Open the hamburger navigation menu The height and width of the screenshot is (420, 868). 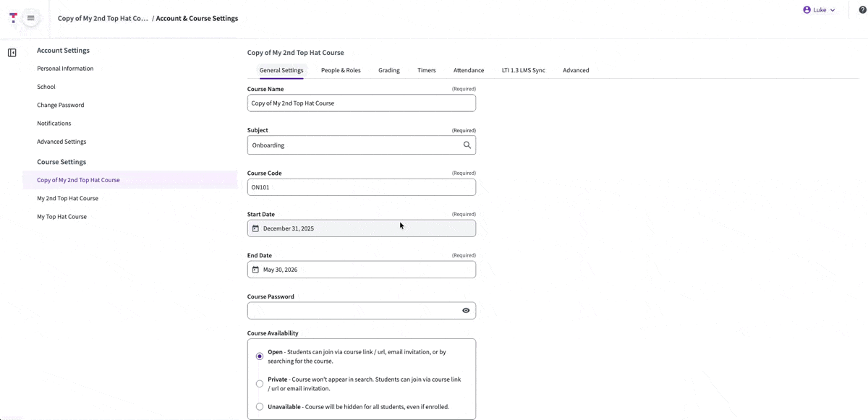click(x=30, y=17)
